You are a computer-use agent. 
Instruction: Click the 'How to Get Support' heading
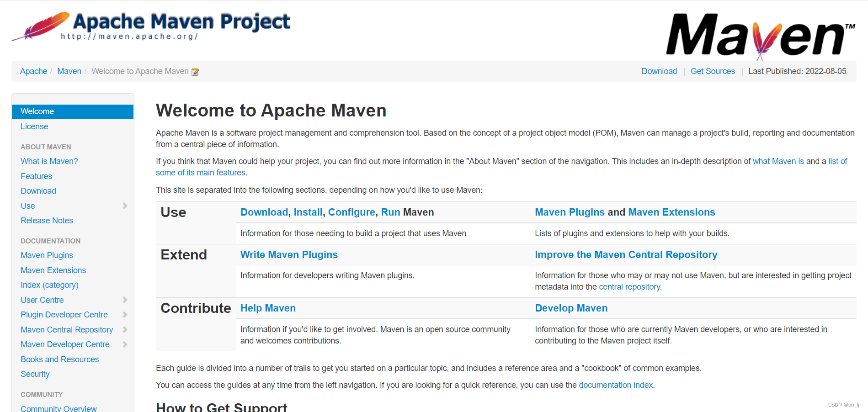point(221,407)
